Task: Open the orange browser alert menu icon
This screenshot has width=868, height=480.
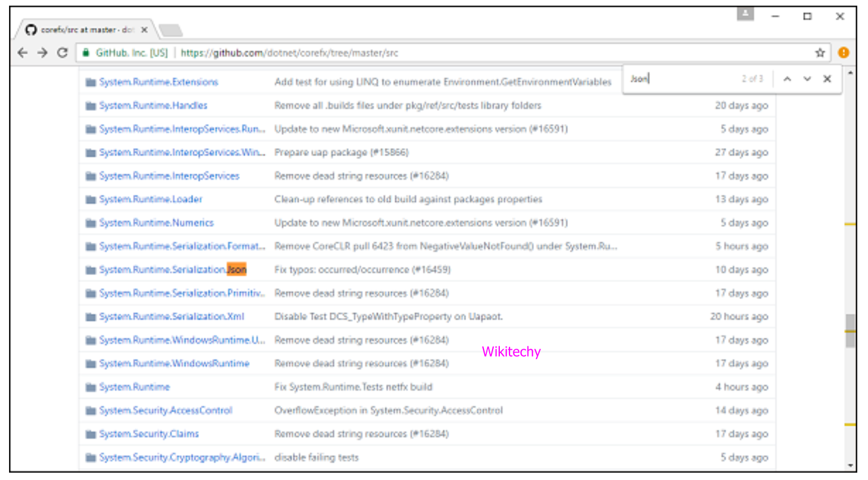Action: pos(844,53)
